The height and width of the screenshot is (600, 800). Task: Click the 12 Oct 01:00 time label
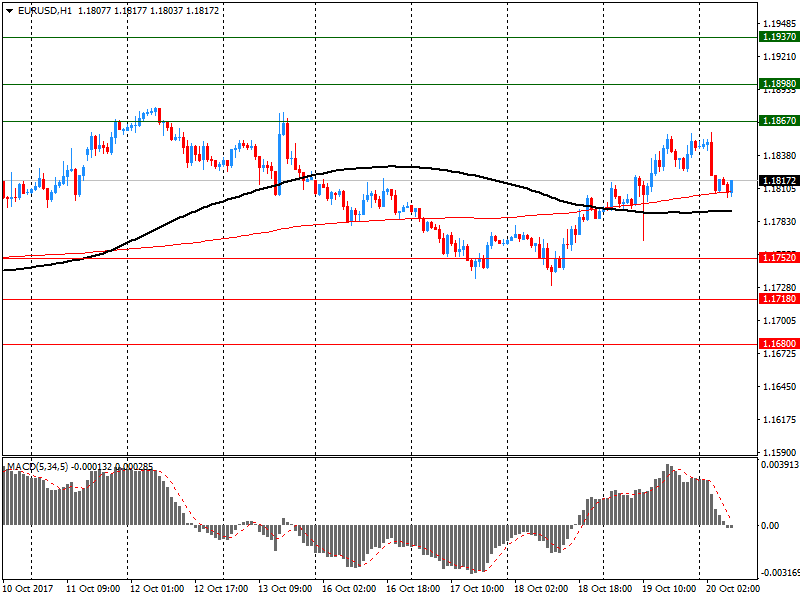click(x=157, y=589)
